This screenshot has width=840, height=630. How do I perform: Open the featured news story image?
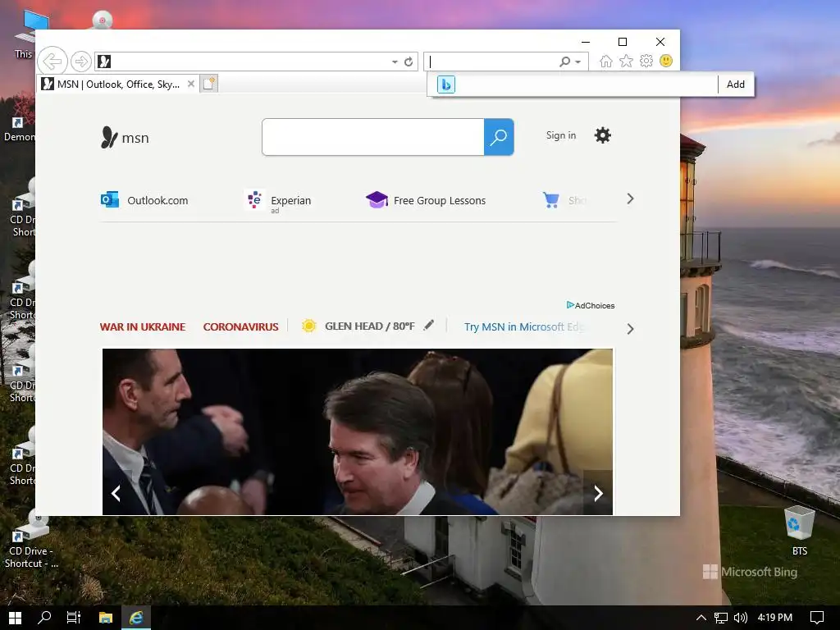(358, 431)
